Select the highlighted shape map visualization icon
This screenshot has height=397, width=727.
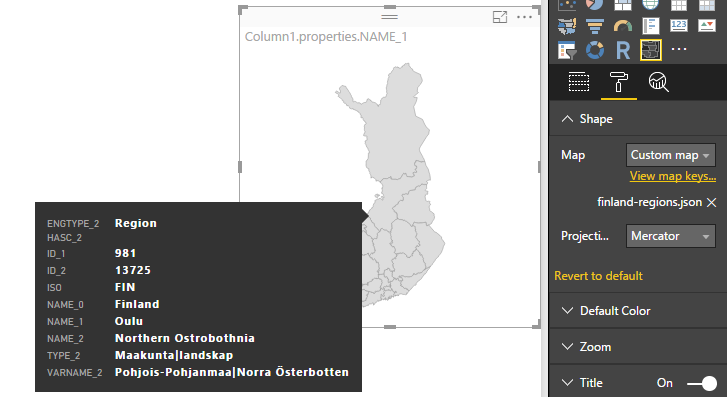650,50
